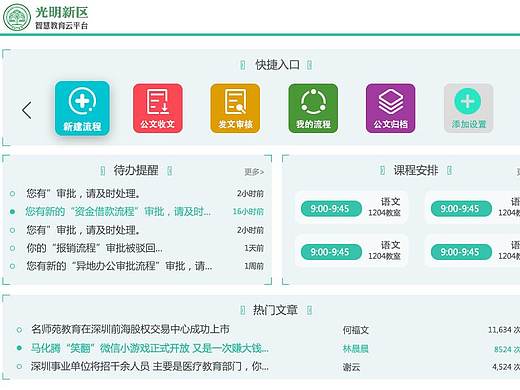Open the 新建流程 shortcut tile
Viewport: 520px width, 390px height.
82,108
